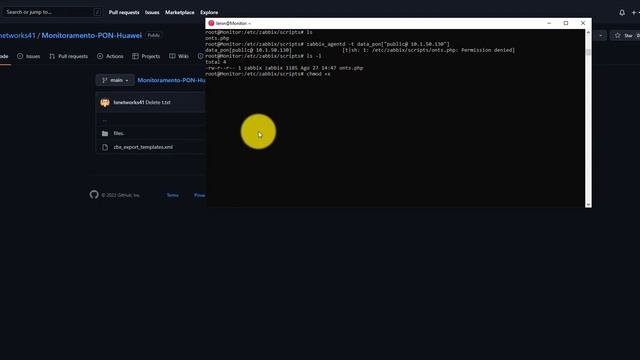Screen dimensions: 640x360
Task: Switch to the repository Pull requests tab
Action: click(69, 56)
